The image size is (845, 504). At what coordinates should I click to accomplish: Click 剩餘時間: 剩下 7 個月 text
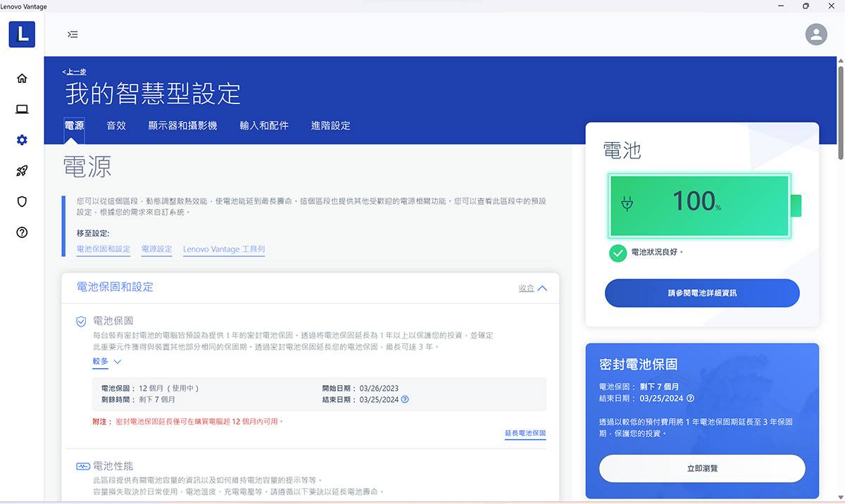pos(138,399)
